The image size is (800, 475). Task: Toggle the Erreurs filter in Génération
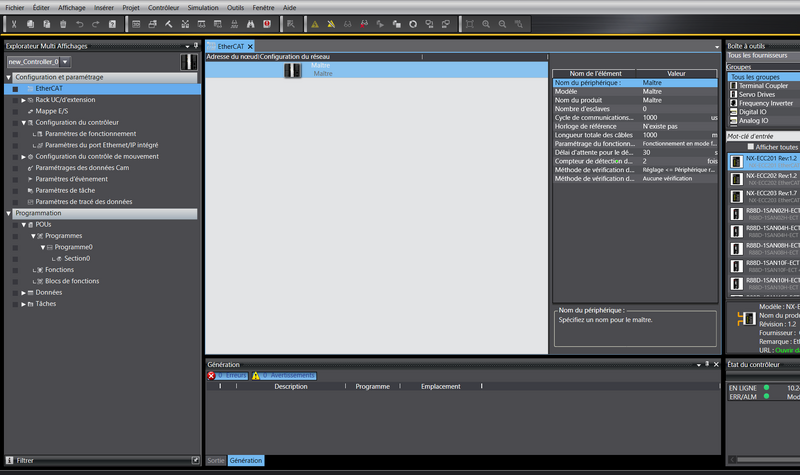click(x=226, y=376)
